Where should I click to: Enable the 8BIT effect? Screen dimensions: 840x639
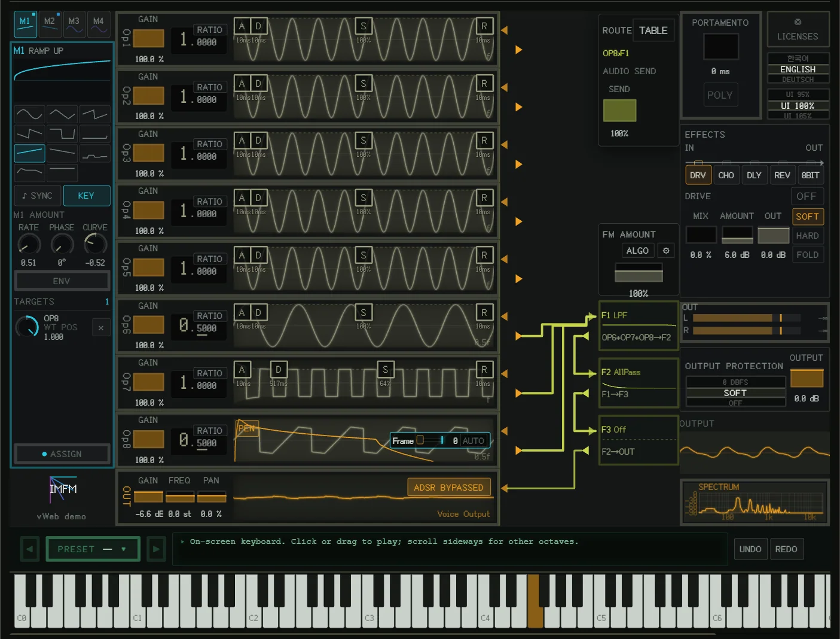(810, 175)
